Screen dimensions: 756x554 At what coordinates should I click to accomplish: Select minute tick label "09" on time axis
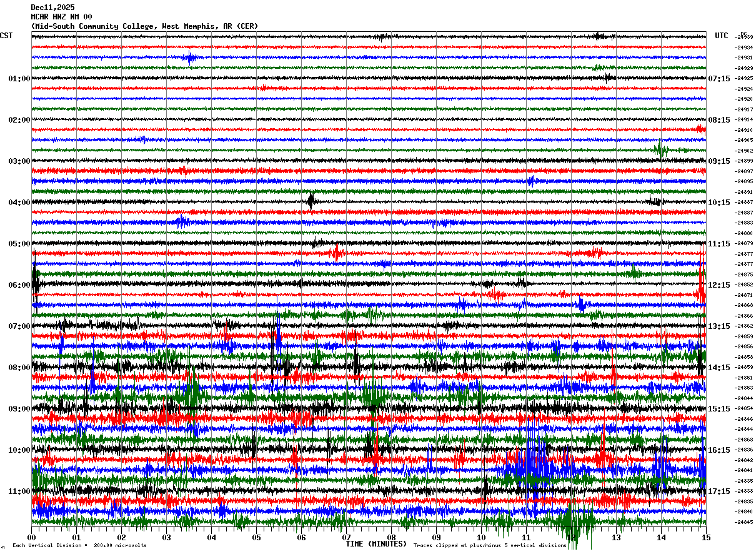coord(436,537)
